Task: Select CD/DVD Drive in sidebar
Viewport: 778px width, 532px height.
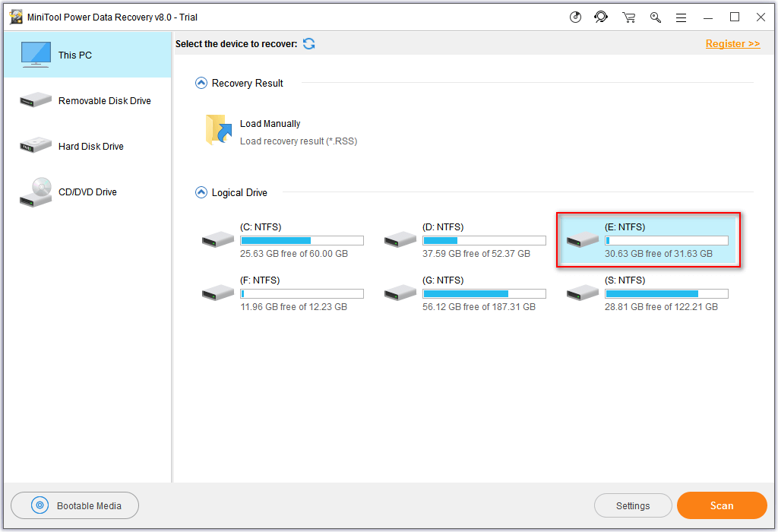Action: tap(87, 192)
